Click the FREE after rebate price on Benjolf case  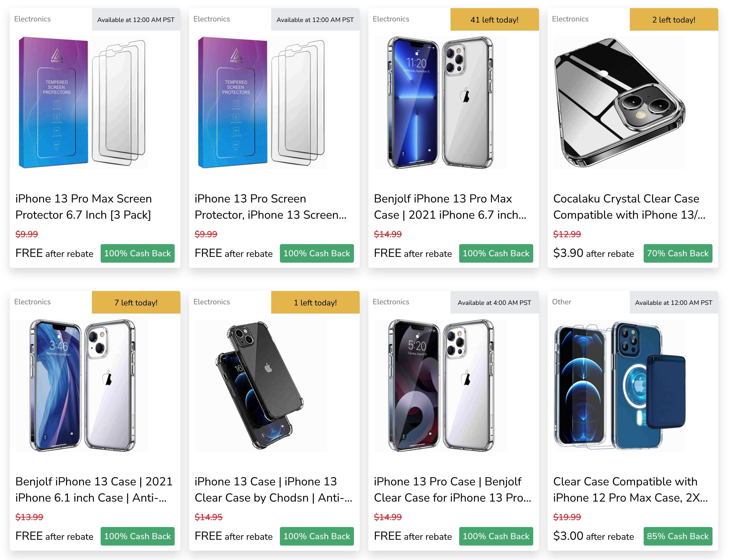tap(413, 253)
